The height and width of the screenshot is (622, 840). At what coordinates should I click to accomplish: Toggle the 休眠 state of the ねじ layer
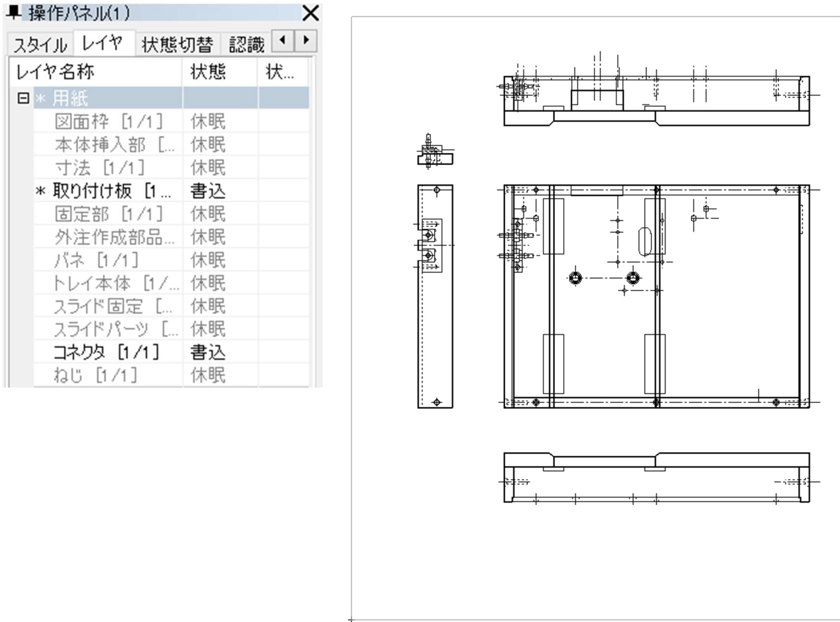(x=208, y=375)
